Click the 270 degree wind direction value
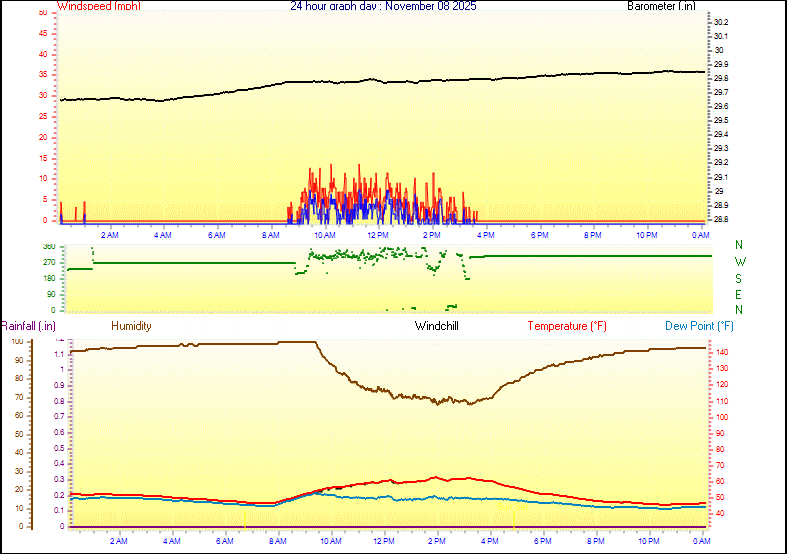 pos(49,262)
